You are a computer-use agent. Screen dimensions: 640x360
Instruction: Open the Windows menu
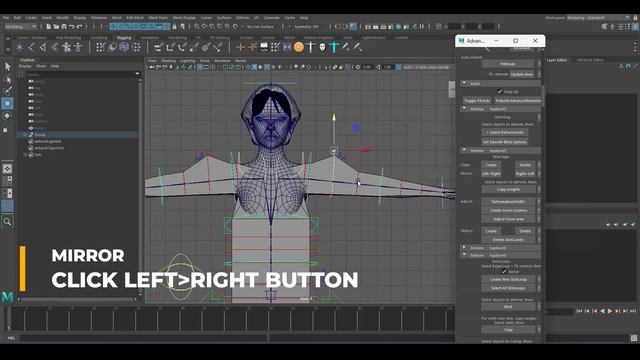[99, 18]
